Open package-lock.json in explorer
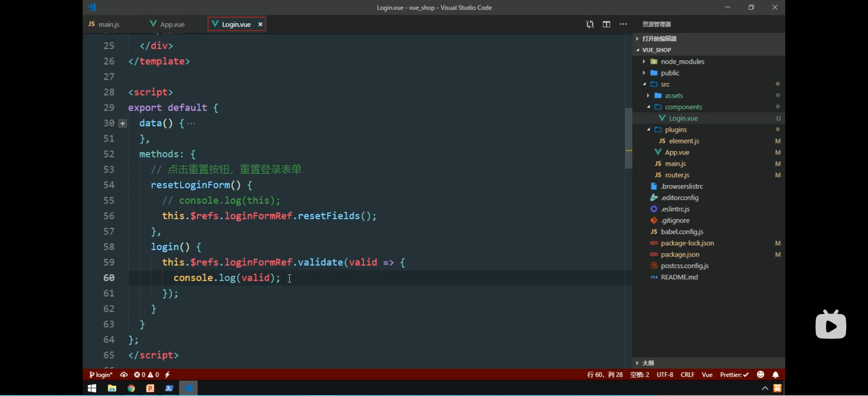This screenshot has height=396, width=868. click(708, 243)
